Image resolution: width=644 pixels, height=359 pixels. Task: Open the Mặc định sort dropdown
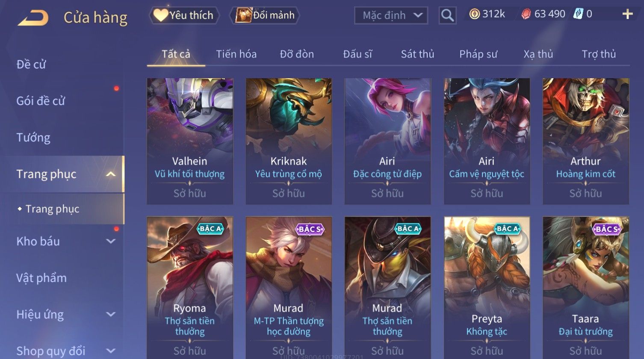pos(391,16)
